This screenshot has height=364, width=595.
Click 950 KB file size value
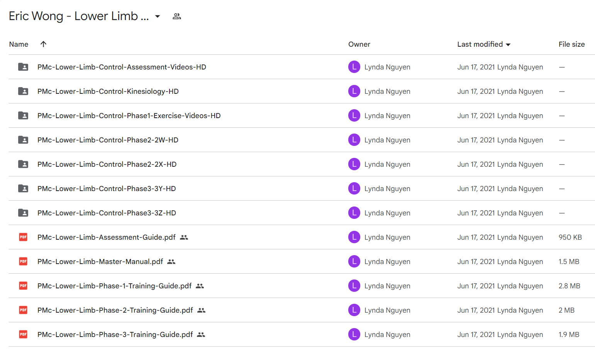[570, 237]
